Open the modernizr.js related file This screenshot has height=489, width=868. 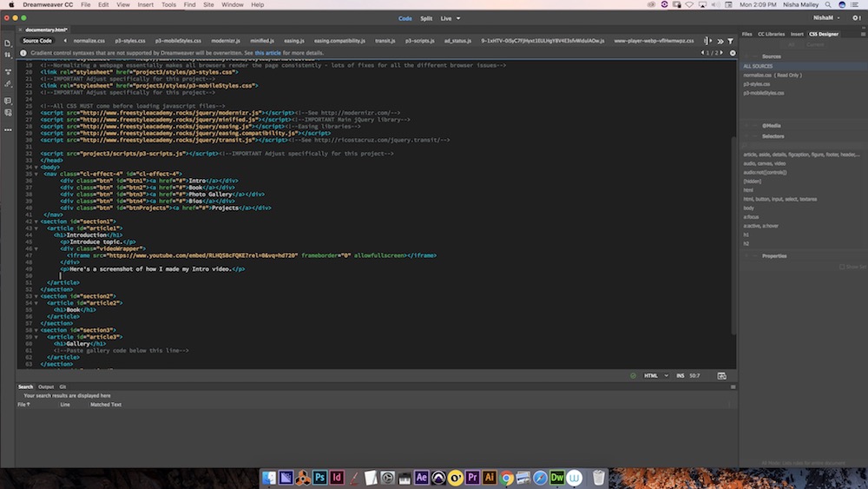[x=226, y=41]
